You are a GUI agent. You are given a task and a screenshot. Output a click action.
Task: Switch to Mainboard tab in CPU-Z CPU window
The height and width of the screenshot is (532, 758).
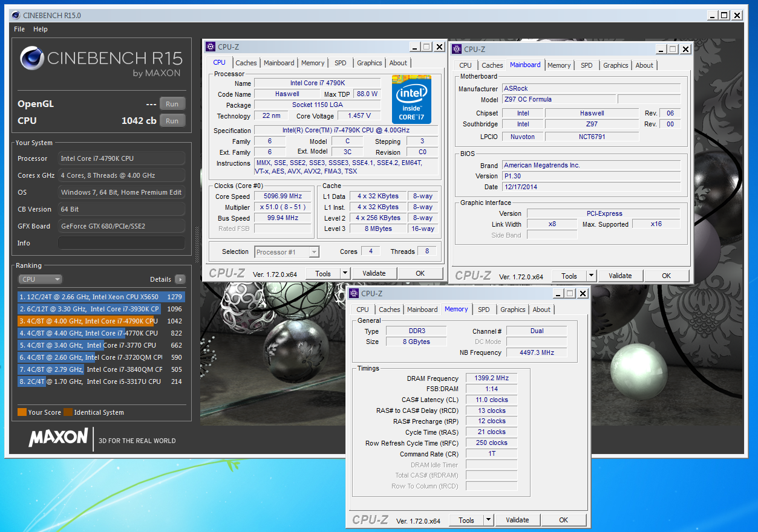pos(279,63)
